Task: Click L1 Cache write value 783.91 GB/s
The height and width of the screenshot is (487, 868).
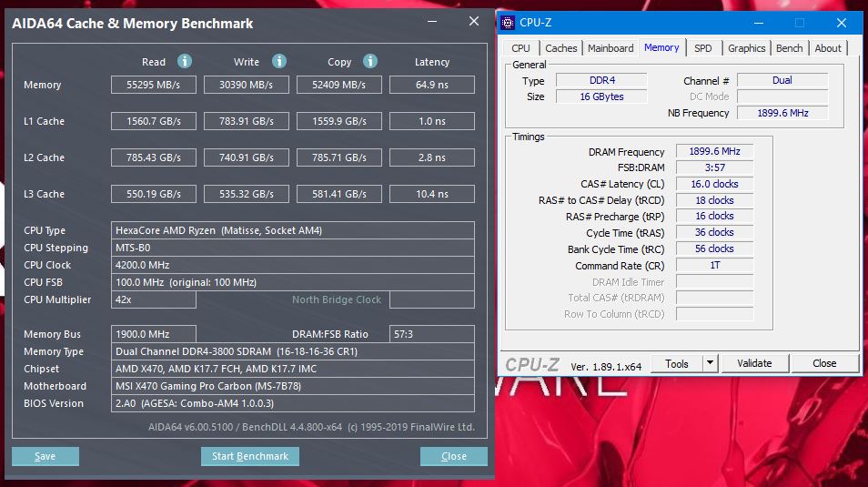Action: click(247, 121)
